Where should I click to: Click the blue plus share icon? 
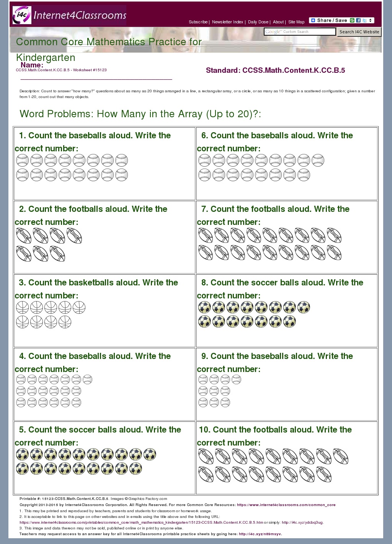[x=313, y=20]
